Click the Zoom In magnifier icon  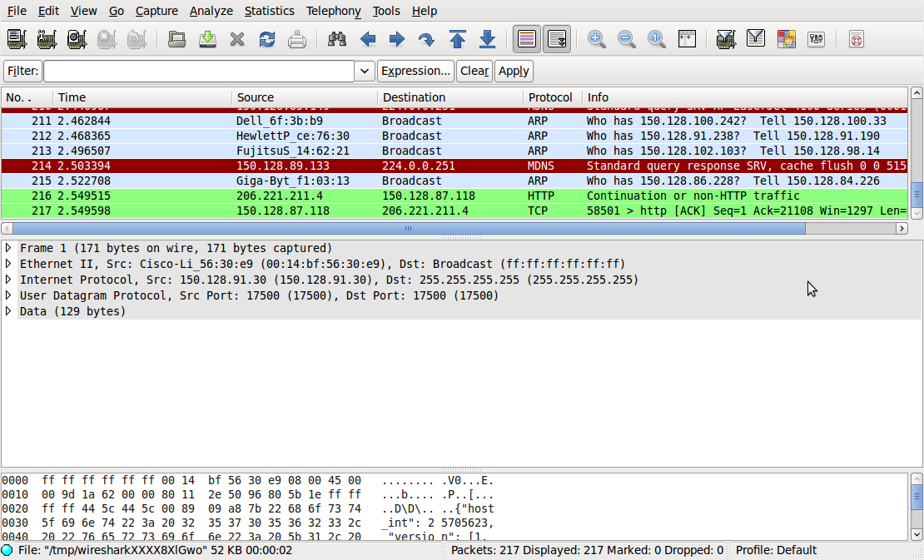click(x=596, y=39)
